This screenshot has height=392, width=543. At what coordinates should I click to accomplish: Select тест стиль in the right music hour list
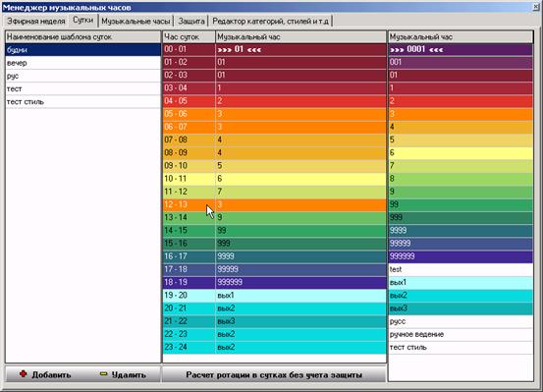point(461,347)
